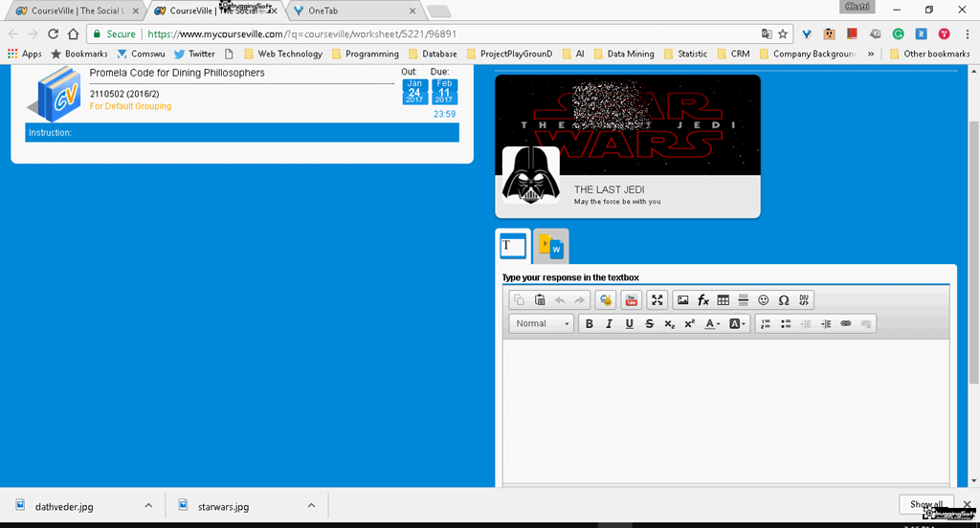
Task: Expand the starwars.jpg download options
Action: 311,506
